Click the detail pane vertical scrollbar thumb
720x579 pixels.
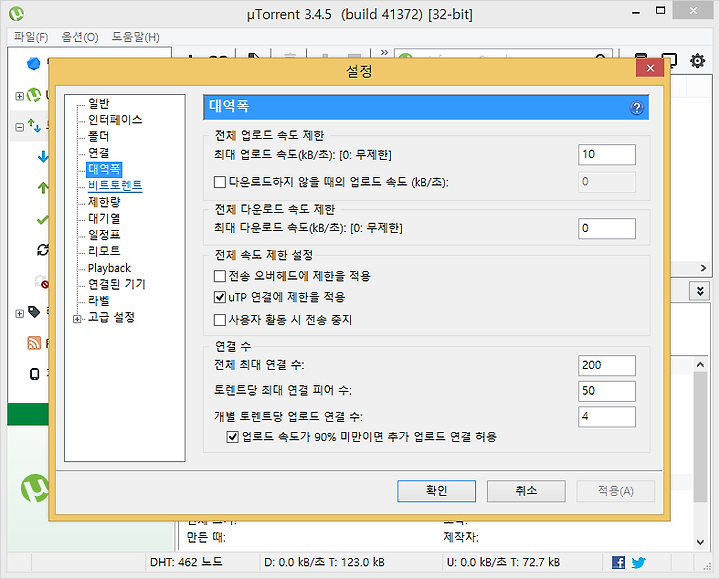(700, 437)
